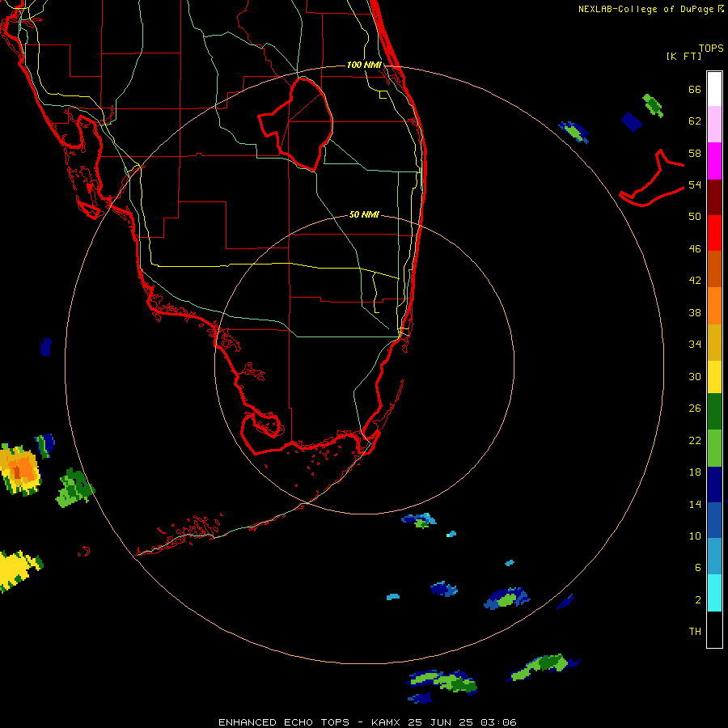Viewport: 728px width, 728px height.
Task: Select the "6" legend value
Action: (x=698, y=567)
